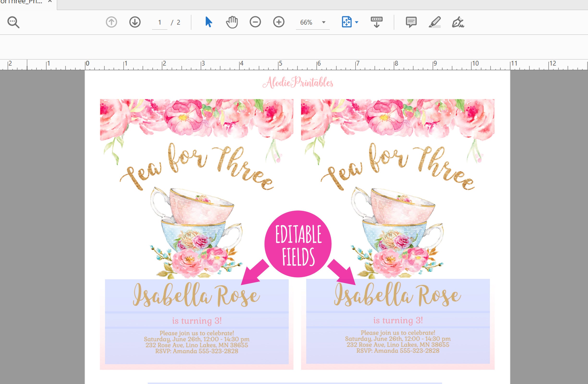This screenshot has width=588, height=384.
Task: Click inside the page number field
Action: (159, 22)
